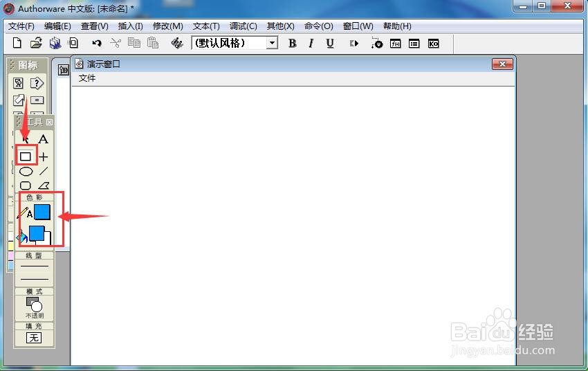This screenshot has height=371, width=588.
Task: Select the Diagonal line tool
Action: tap(44, 171)
